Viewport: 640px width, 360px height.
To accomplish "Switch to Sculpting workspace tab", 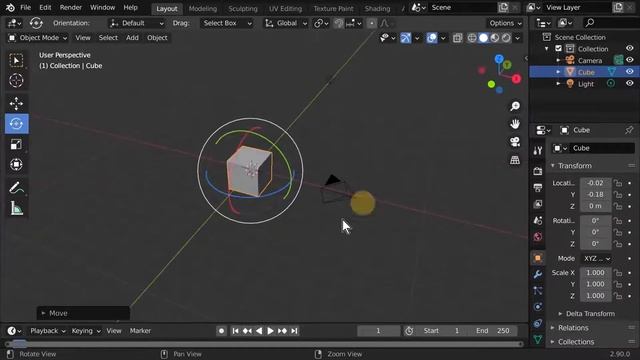I will point(243,9).
